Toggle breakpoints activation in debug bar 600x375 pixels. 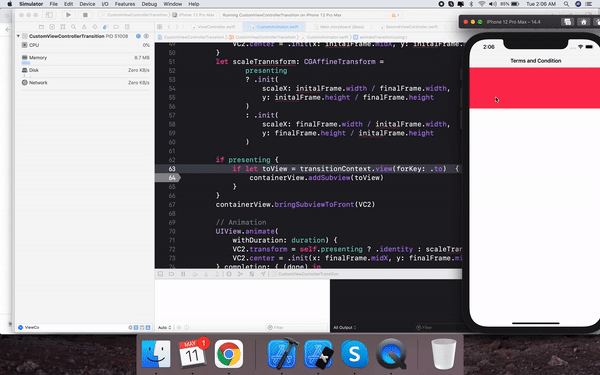tap(171, 274)
